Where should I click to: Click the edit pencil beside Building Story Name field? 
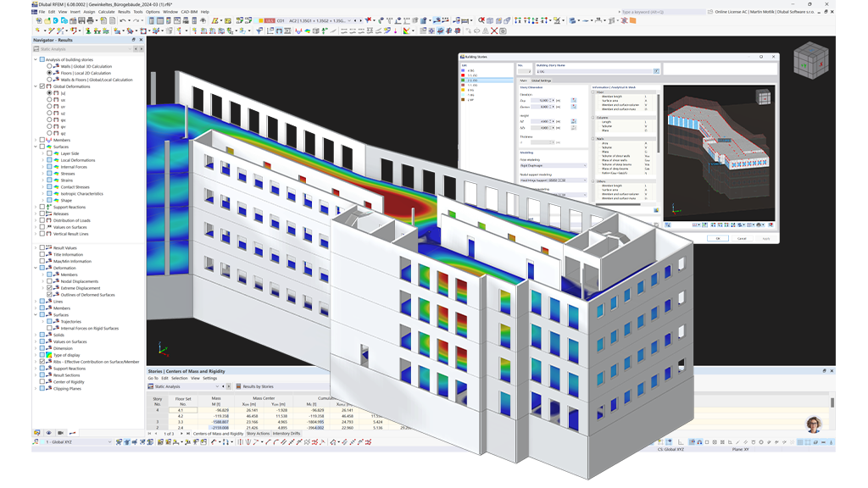point(656,71)
